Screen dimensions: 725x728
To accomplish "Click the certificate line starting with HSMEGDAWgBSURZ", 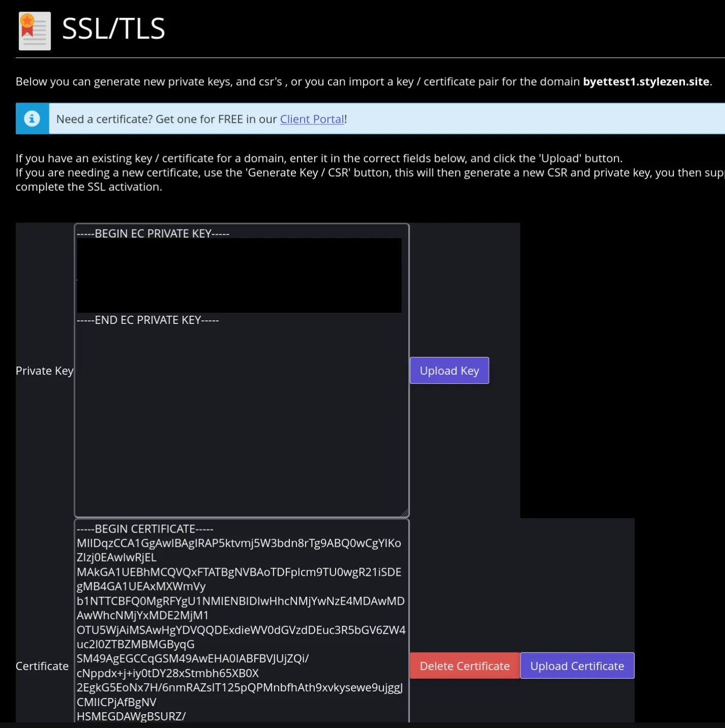I will 131,716.
